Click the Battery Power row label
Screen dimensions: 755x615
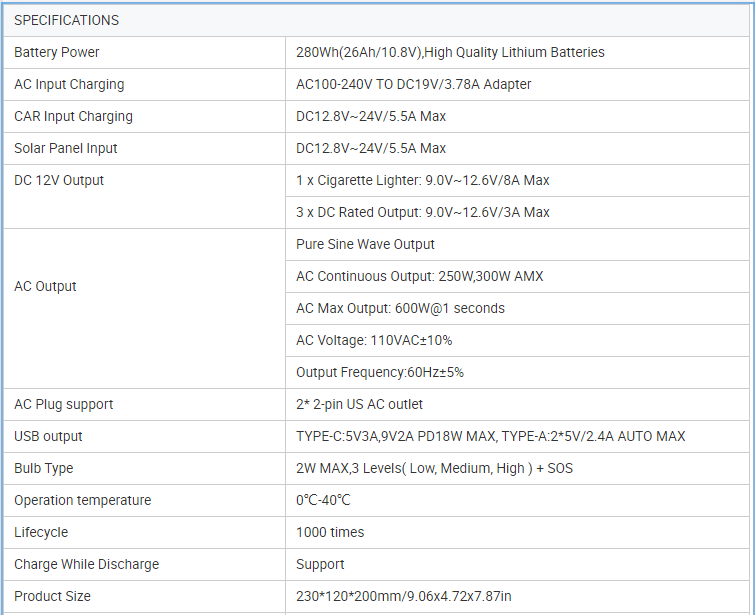pos(57,52)
